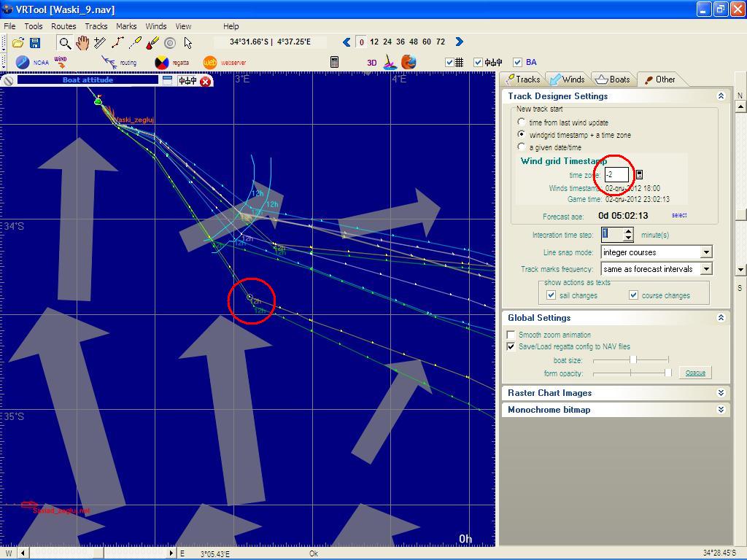The image size is (747, 560).
Task: Switch to 3D view
Action: [371, 63]
